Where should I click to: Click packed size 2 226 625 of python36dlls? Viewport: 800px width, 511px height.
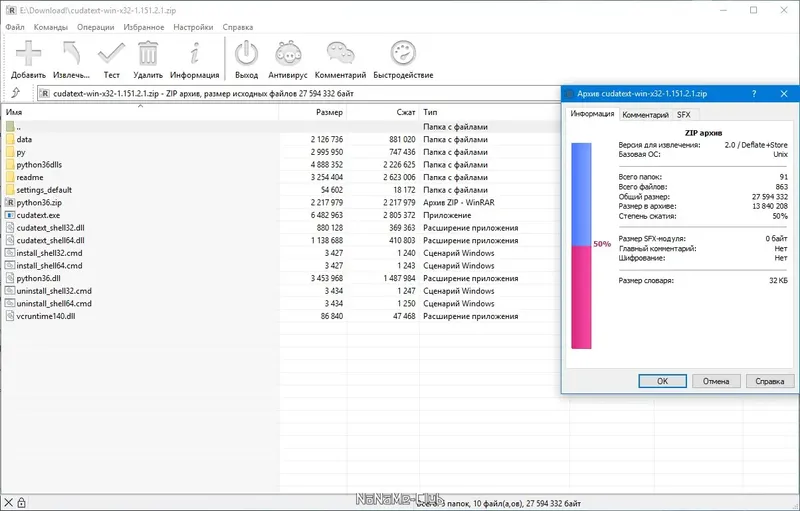pos(399,165)
